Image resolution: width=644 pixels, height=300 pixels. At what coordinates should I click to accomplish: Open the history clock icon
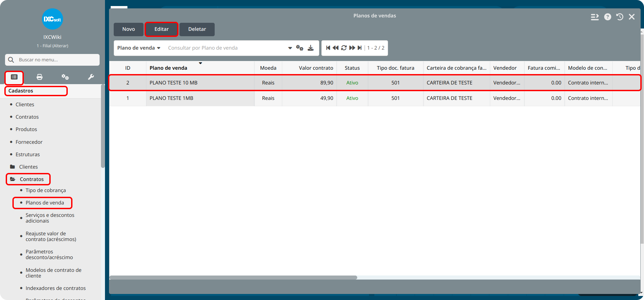620,17
